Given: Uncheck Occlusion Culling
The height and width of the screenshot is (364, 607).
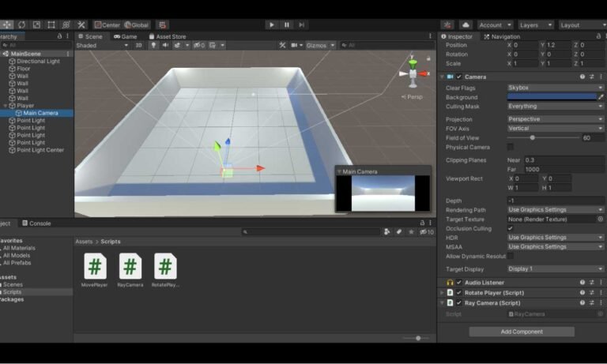Looking at the screenshot, I should tap(511, 228).
